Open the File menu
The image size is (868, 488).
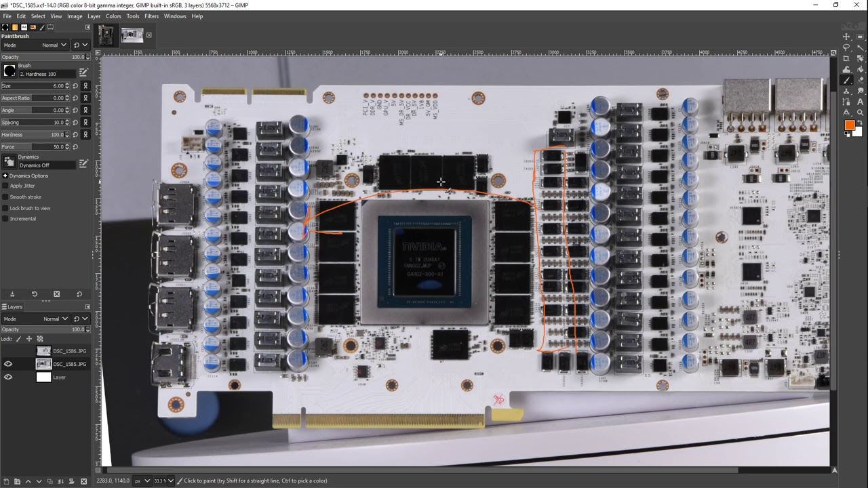tap(7, 16)
